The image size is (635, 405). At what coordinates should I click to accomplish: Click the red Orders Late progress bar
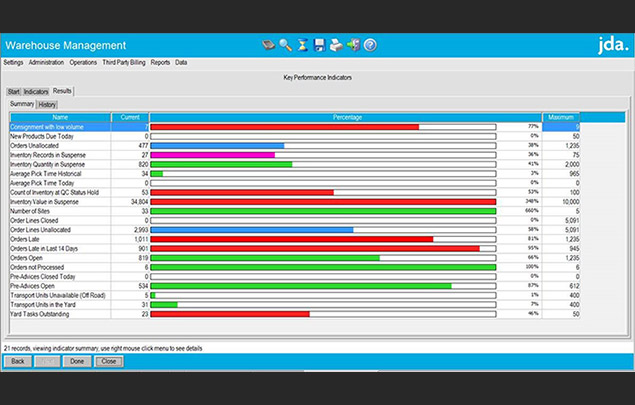[x=292, y=239]
